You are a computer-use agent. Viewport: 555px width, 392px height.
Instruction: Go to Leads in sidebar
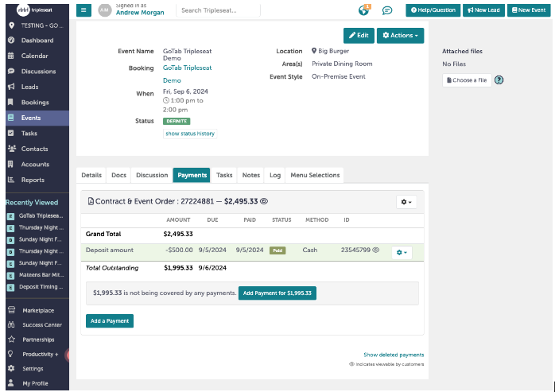pyautogui.click(x=29, y=87)
